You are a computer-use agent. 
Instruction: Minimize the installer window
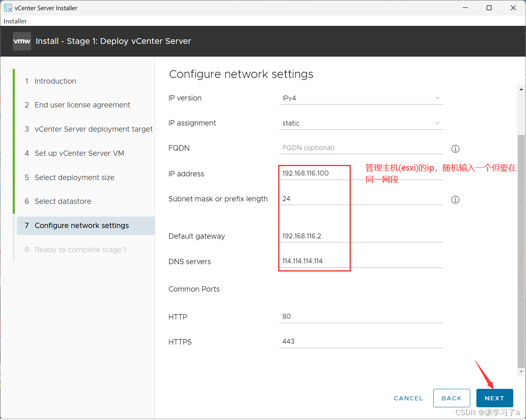pyautogui.click(x=465, y=8)
